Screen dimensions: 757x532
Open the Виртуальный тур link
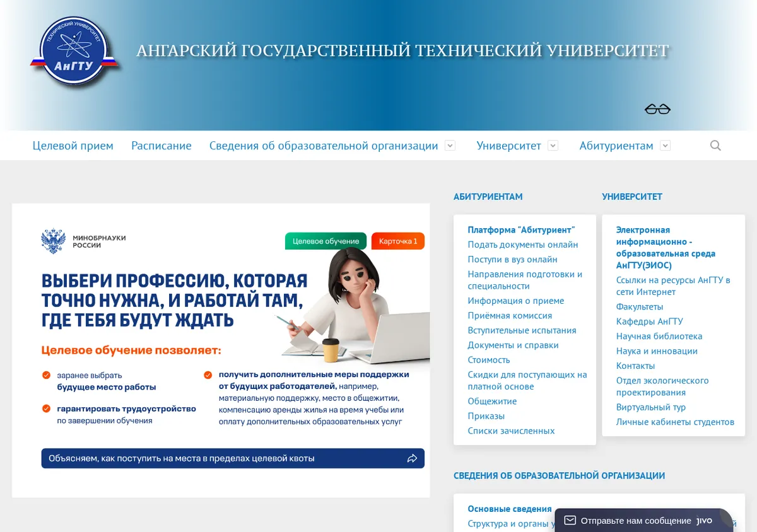(651, 407)
